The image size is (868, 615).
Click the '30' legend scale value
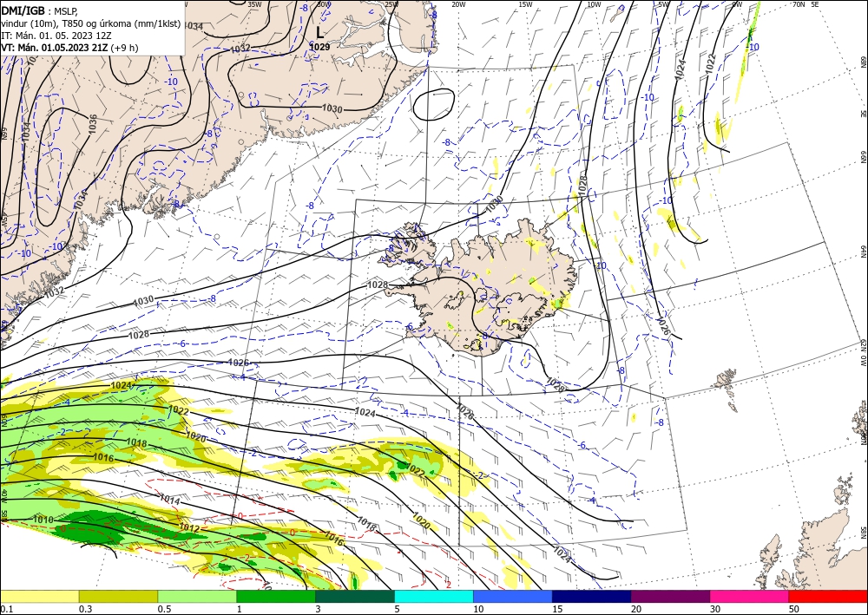pos(715,609)
